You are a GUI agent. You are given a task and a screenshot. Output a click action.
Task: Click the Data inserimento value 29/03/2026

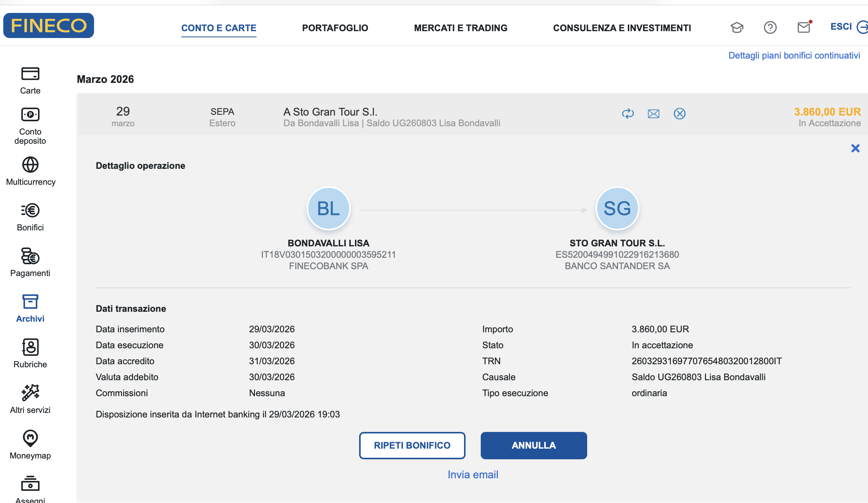coord(272,329)
